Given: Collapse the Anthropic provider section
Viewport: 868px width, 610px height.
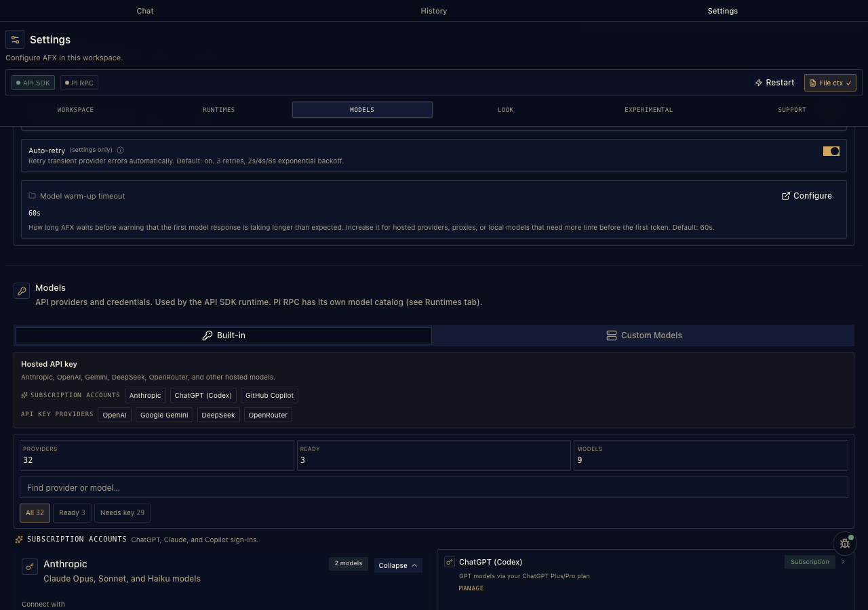Looking at the screenshot, I should click(x=398, y=565).
